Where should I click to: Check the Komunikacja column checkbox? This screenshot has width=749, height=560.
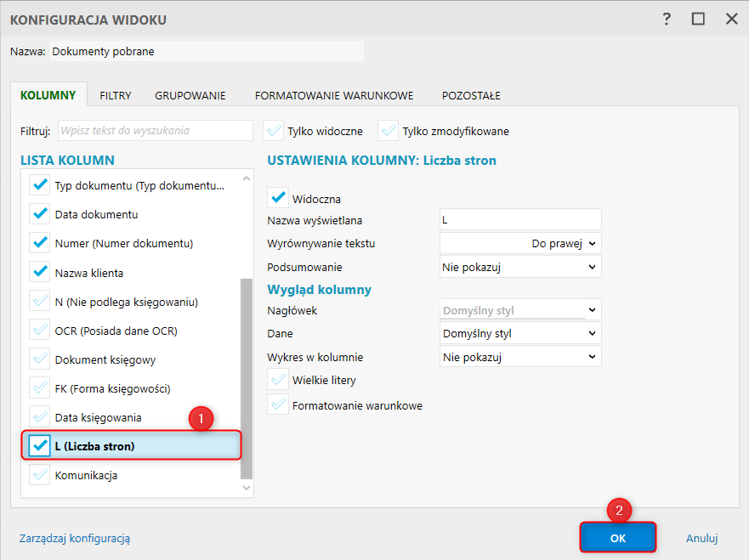point(39,475)
